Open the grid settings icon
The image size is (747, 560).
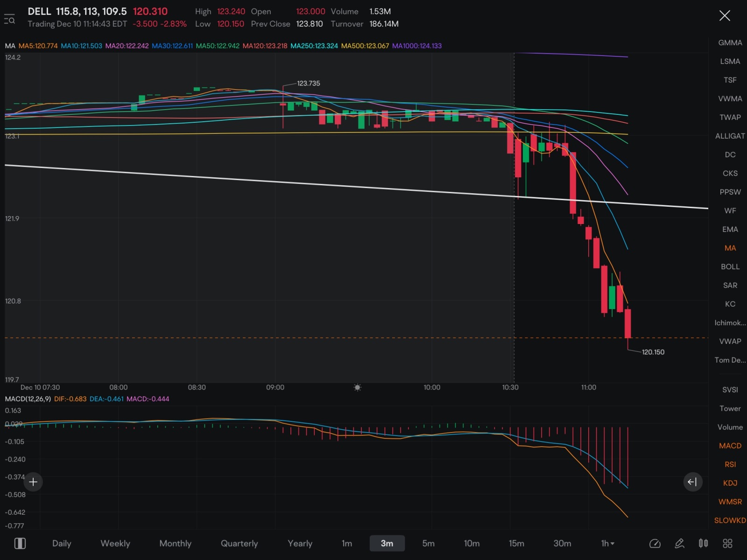pyautogui.click(x=727, y=543)
